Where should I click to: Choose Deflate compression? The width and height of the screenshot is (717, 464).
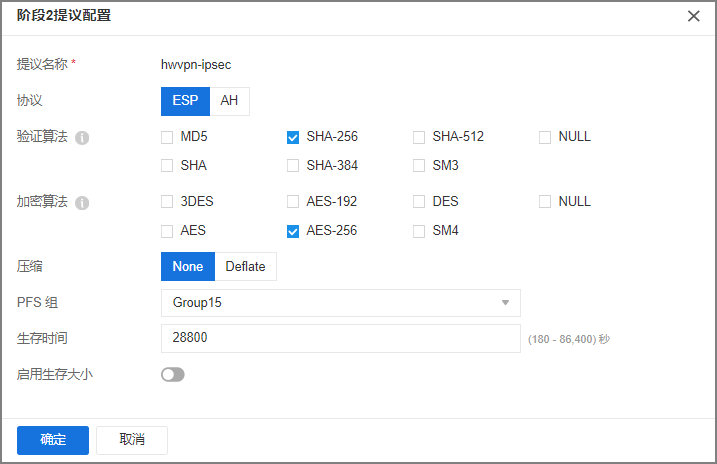coord(246,267)
